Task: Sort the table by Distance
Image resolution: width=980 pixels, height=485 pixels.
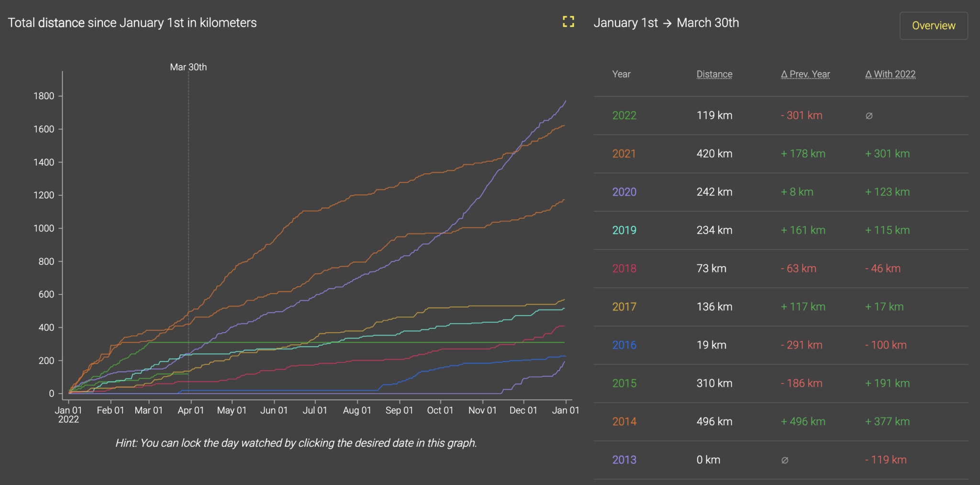Action: [x=714, y=74]
